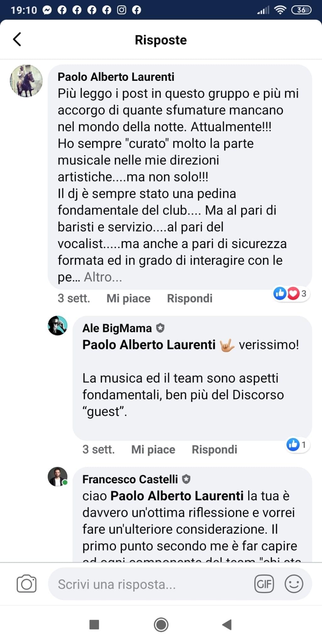Screen dimensions: 322x644
Task: Expand the comment with Altro...
Action: (103, 277)
